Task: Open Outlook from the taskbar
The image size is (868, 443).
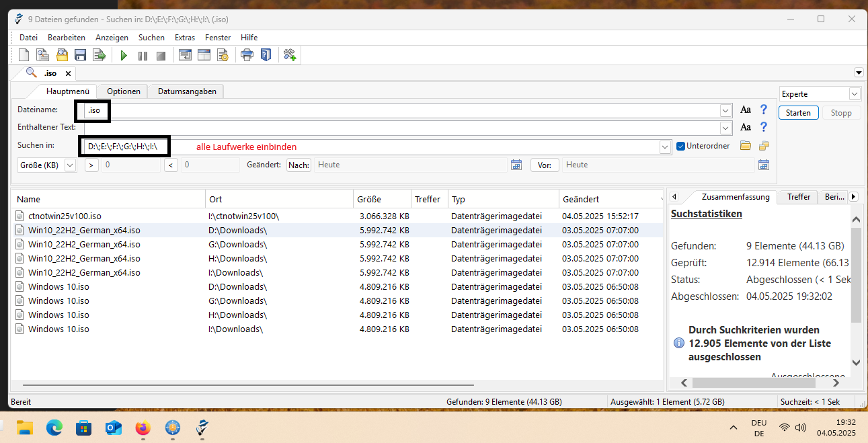Action: coord(114,428)
